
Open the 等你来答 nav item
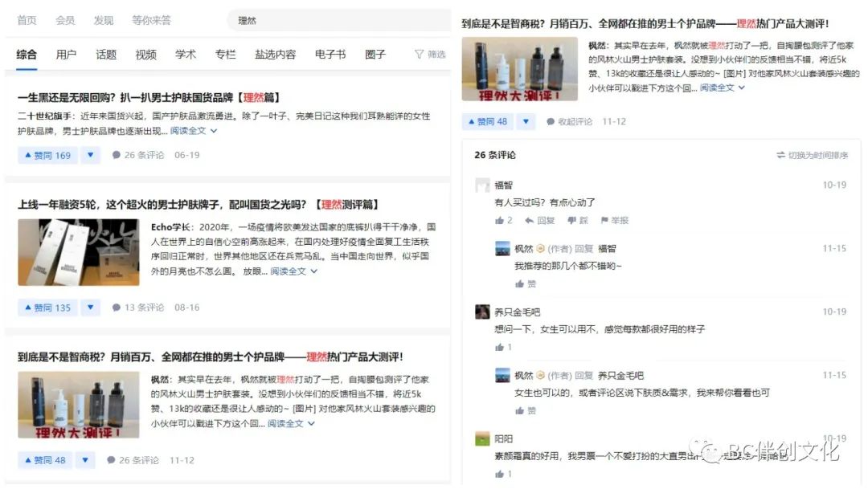(151, 20)
